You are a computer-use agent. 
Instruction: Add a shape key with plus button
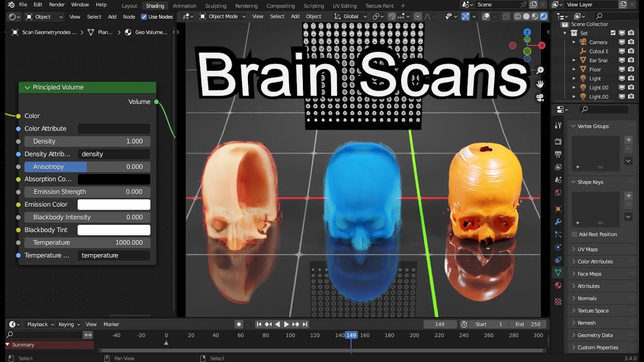[x=628, y=196]
